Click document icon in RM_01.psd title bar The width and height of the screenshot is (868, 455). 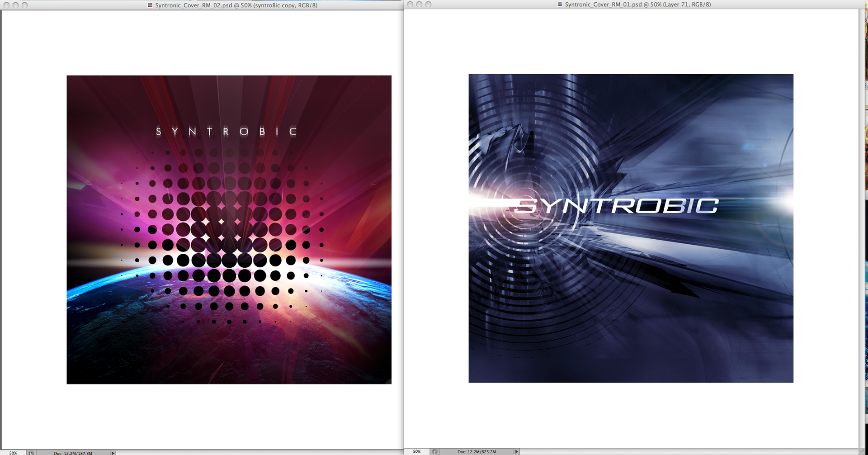click(x=560, y=5)
